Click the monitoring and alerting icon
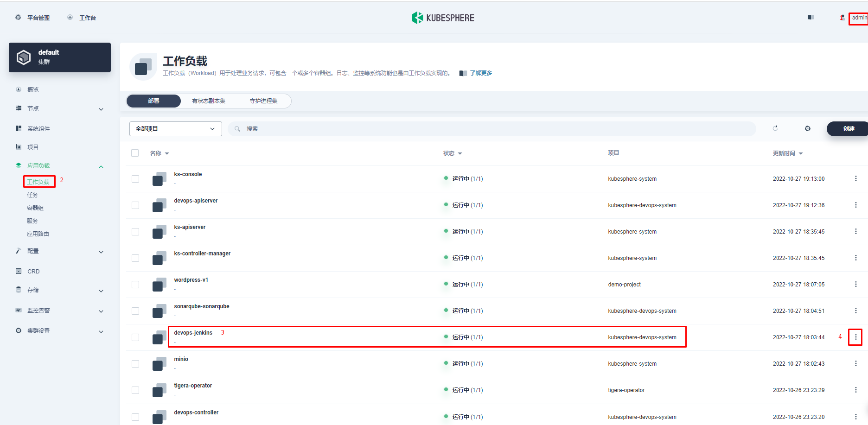The image size is (868, 425). [19, 310]
